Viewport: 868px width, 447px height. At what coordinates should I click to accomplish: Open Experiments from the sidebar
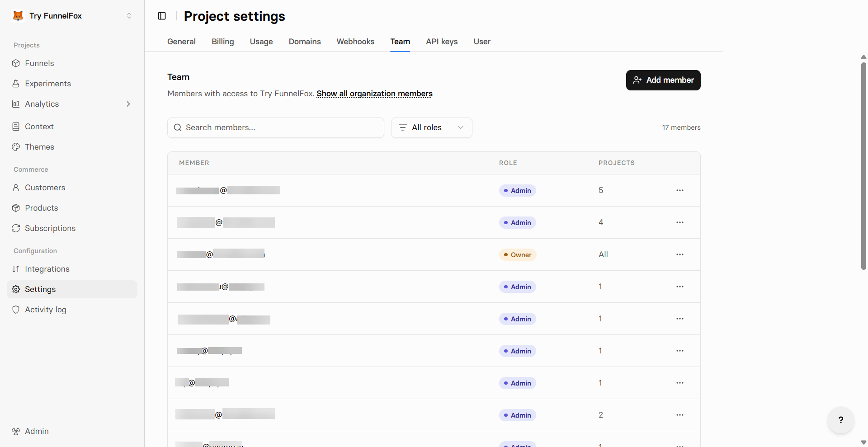pyautogui.click(x=72, y=84)
